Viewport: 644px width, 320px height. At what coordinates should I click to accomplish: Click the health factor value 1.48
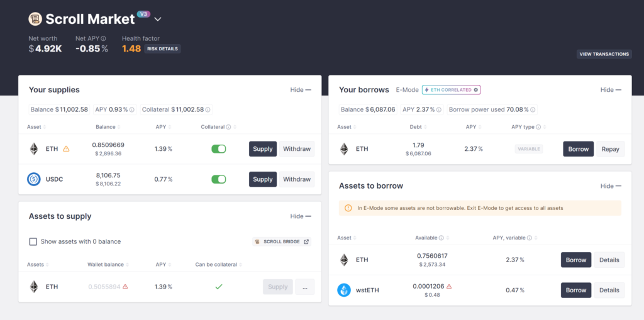tap(131, 49)
